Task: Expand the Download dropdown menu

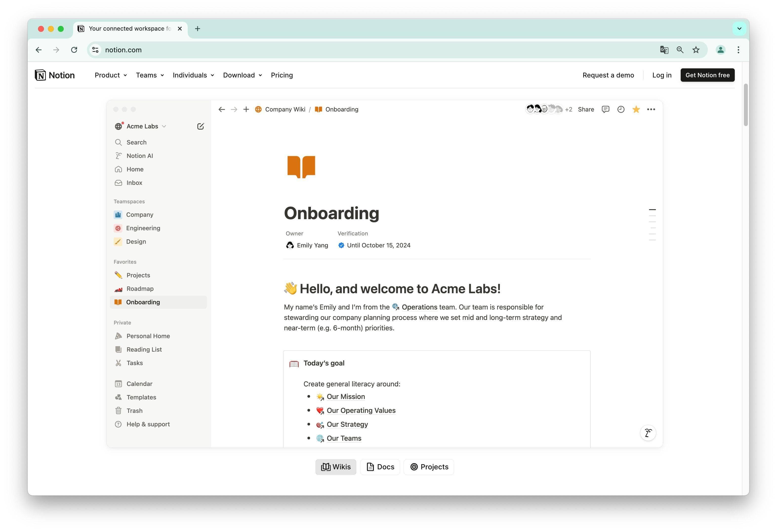Action: 242,75
